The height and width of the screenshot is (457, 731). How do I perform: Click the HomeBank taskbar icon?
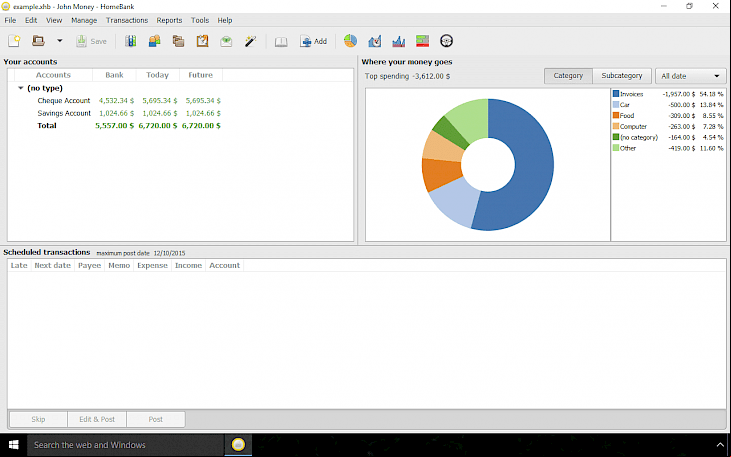tap(238, 445)
